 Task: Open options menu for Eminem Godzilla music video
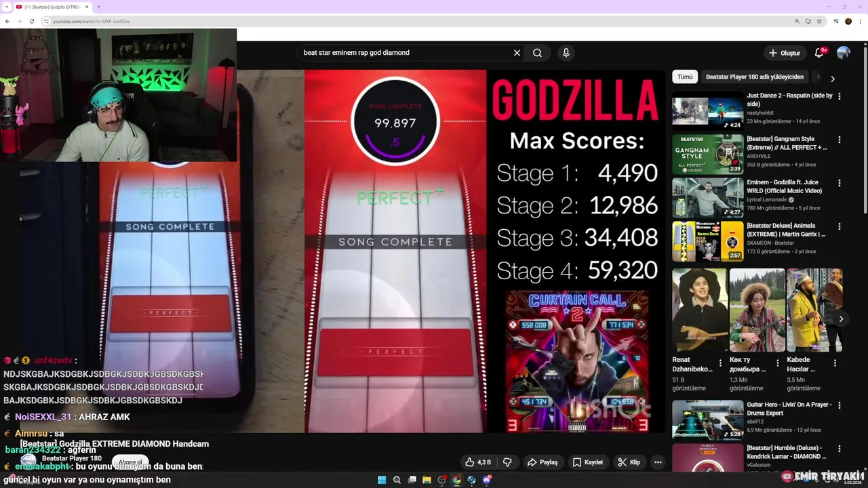point(840,183)
